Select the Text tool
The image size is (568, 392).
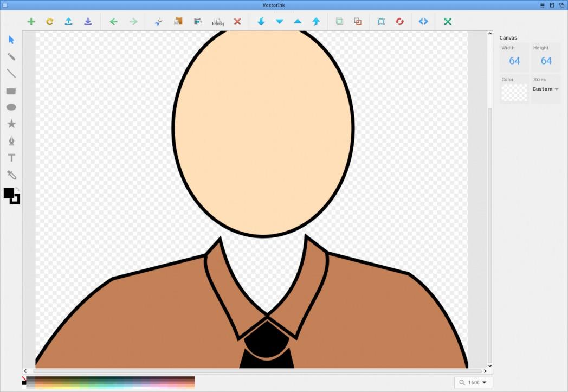[11, 158]
